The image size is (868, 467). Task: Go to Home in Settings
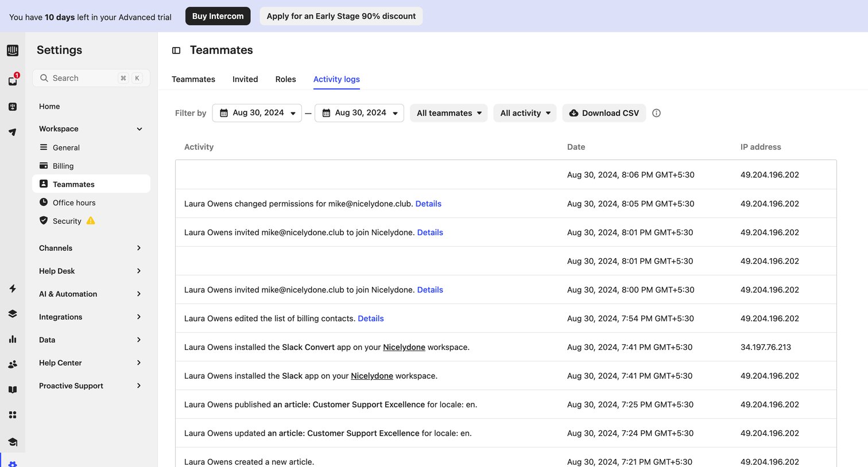(x=49, y=106)
